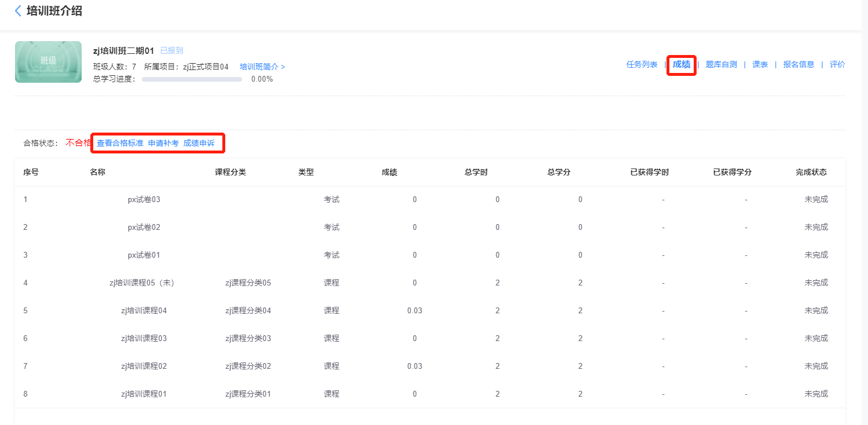Click the total learning progress bar

pyautogui.click(x=192, y=79)
